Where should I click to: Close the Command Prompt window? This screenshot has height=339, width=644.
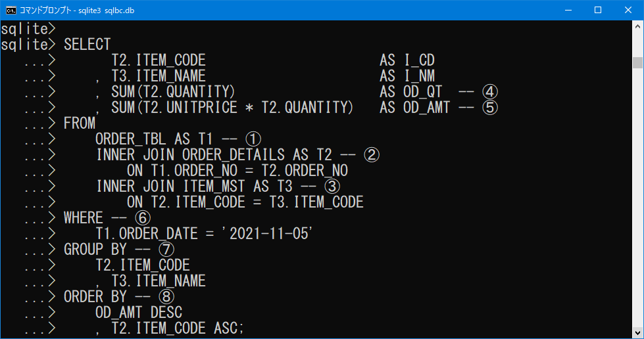pos(628,11)
